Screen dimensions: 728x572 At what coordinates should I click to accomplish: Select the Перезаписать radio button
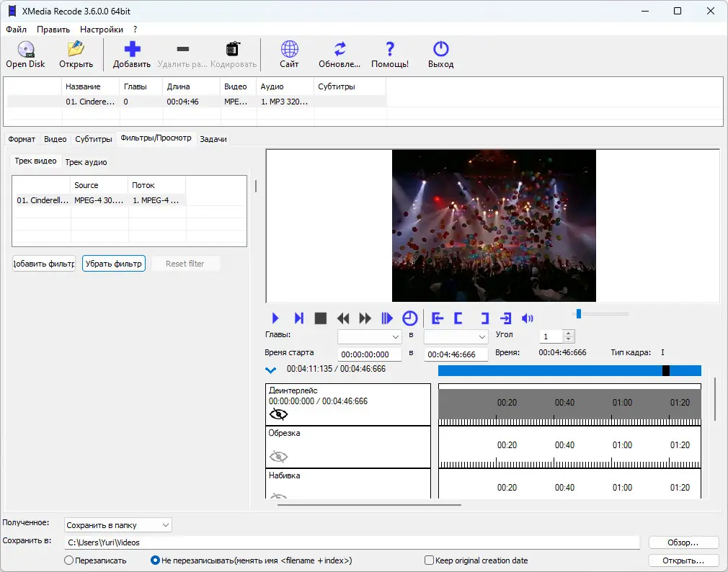69,560
